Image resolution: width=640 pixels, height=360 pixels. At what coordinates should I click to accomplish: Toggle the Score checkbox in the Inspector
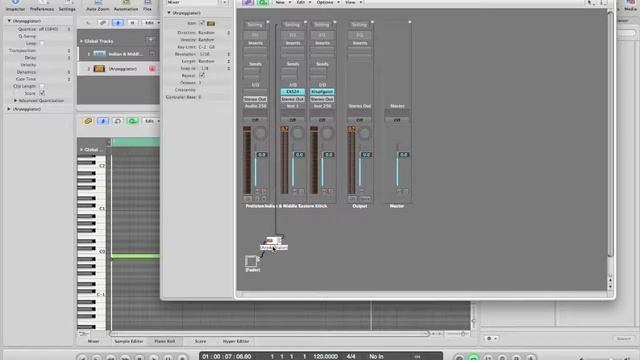[x=42, y=93]
